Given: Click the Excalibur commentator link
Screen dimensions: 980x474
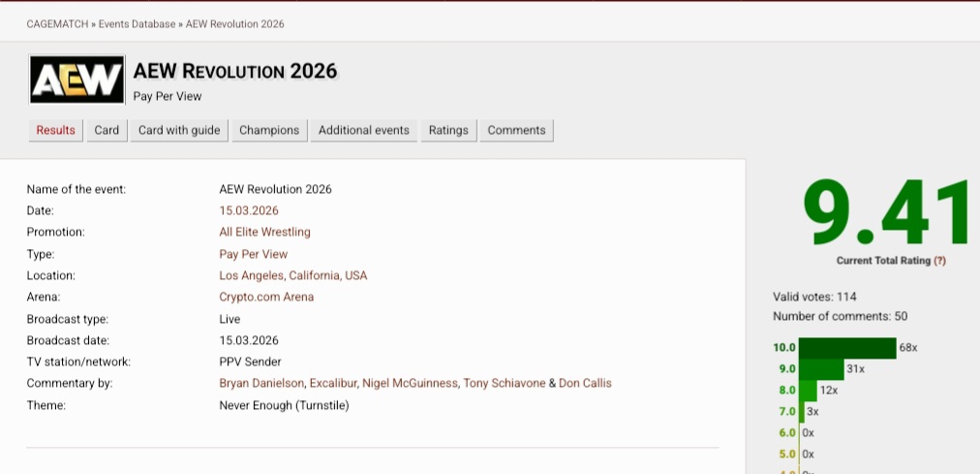Looking at the screenshot, I should [333, 383].
